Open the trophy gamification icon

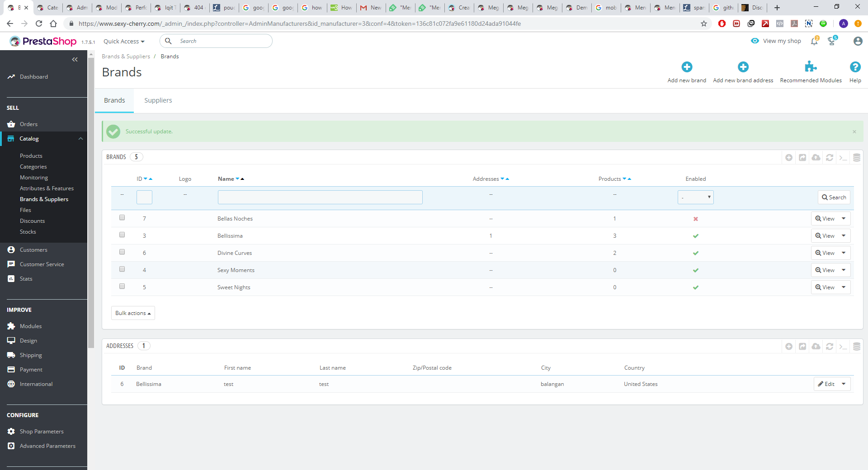click(x=832, y=41)
